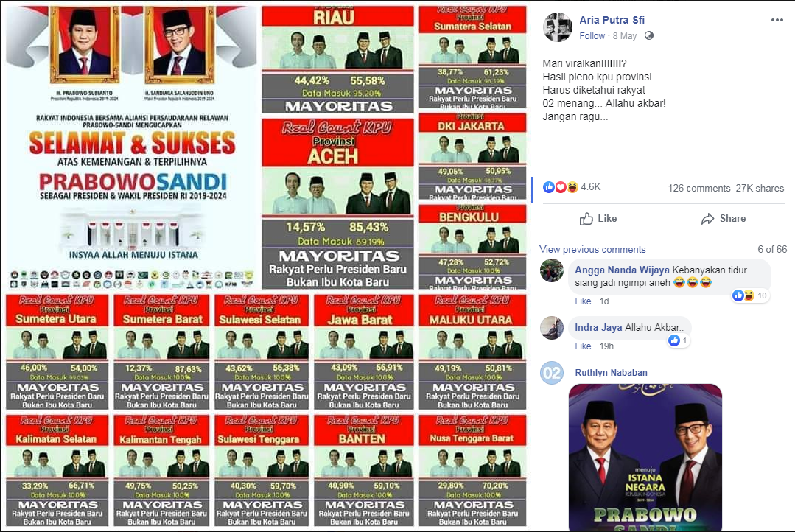Click Indra Jaya's profile avatar
Screen dimensions: 795x532
552,328
